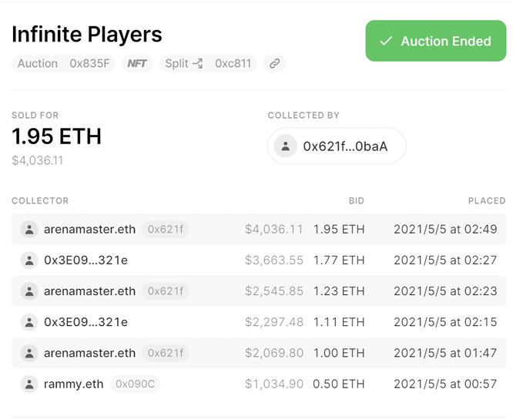This screenshot has width=513, height=420.
Task: Click avatar icon in 1.95 ETH bid row
Action: [x=29, y=230]
